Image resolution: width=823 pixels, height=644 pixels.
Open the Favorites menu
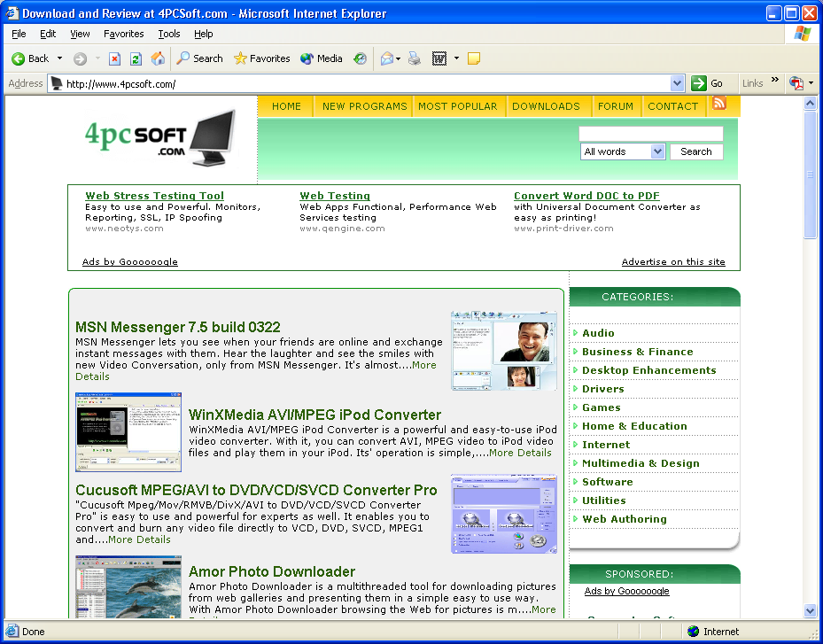pyautogui.click(x=124, y=34)
